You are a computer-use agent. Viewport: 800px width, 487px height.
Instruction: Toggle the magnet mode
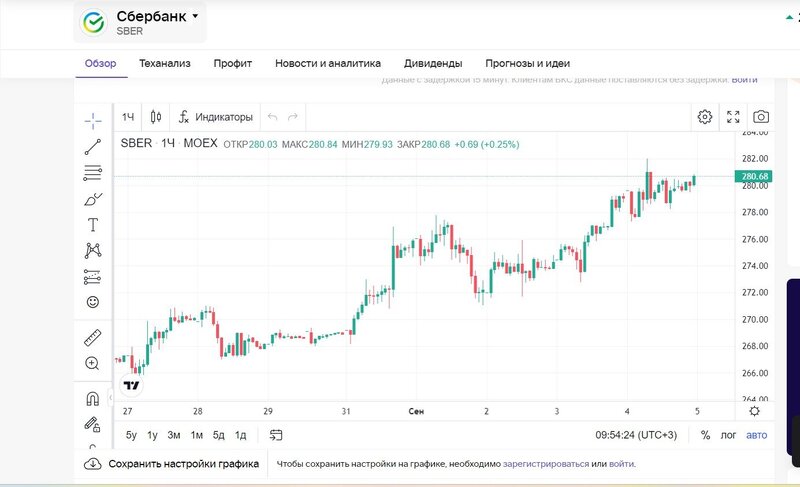coord(93,398)
